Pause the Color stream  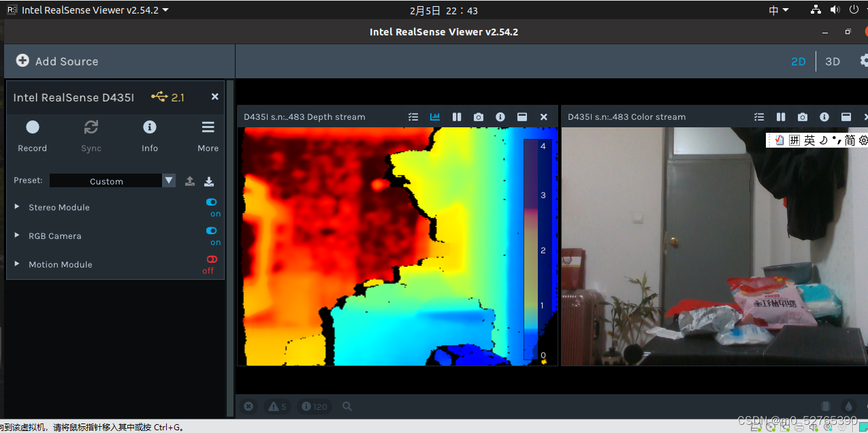[x=781, y=116]
